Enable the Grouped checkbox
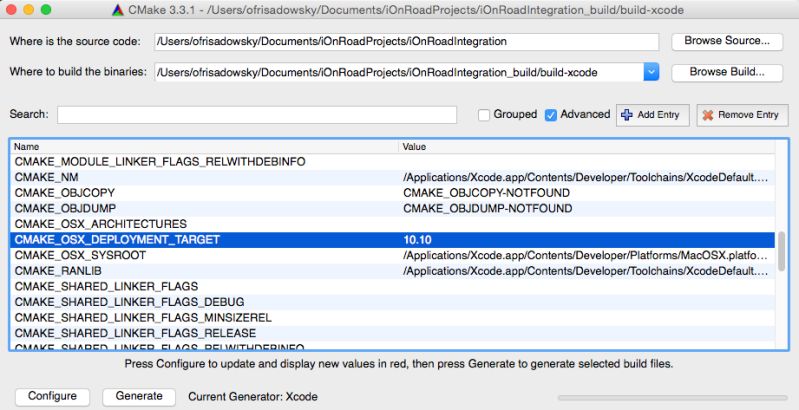Image resolution: width=799 pixels, height=410 pixels. coord(484,115)
